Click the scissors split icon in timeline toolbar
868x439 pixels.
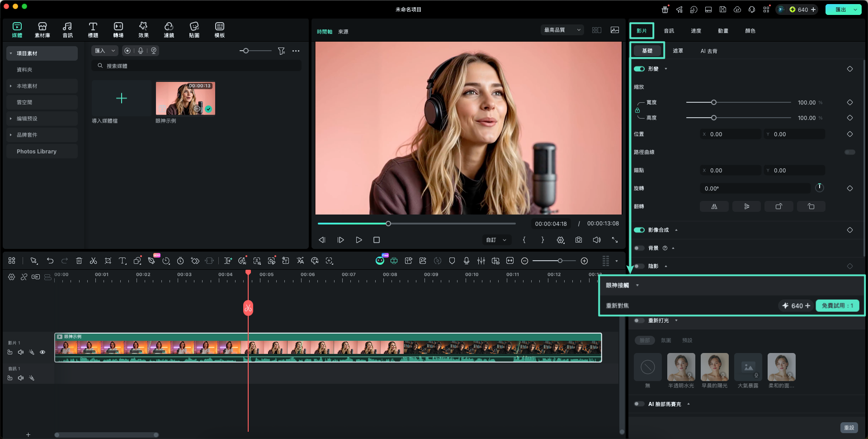click(x=94, y=261)
